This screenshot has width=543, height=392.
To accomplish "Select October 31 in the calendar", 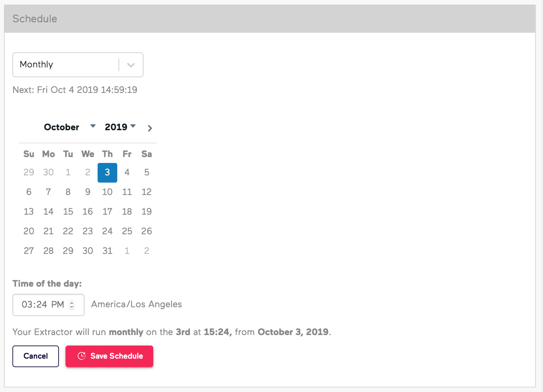I will pyautogui.click(x=107, y=251).
